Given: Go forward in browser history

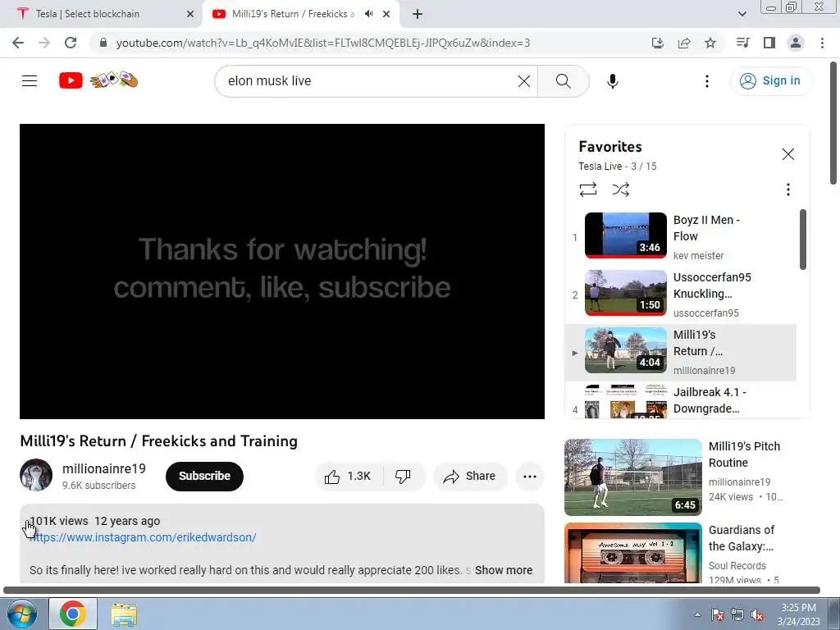Looking at the screenshot, I should (44, 43).
